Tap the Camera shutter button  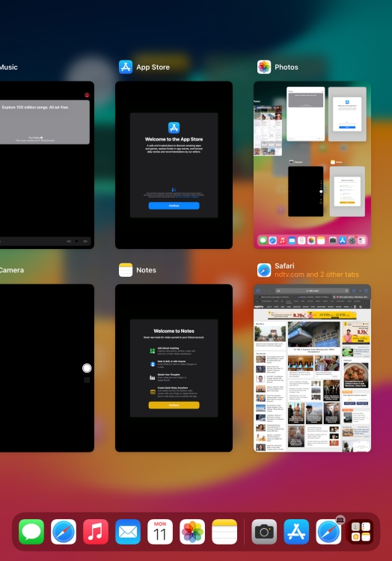click(87, 368)
